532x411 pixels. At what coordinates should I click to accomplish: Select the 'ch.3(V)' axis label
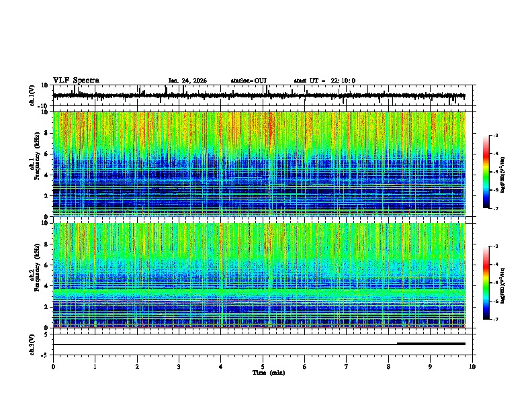coord(32,345)
